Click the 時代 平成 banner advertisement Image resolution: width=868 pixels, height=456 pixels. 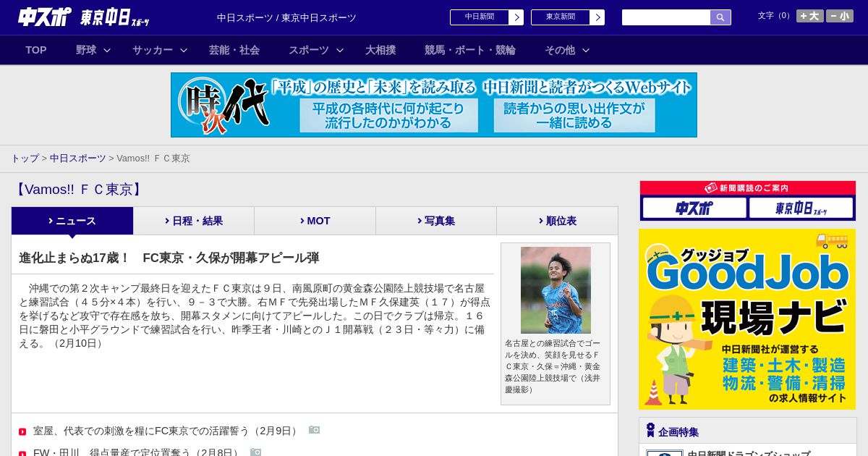click(434, 105)
